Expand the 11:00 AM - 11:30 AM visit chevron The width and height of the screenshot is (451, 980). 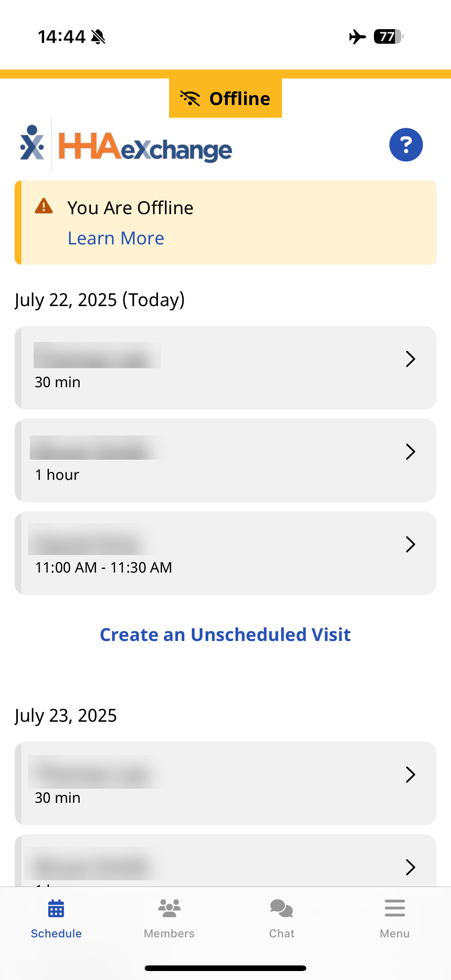(410, 545)
